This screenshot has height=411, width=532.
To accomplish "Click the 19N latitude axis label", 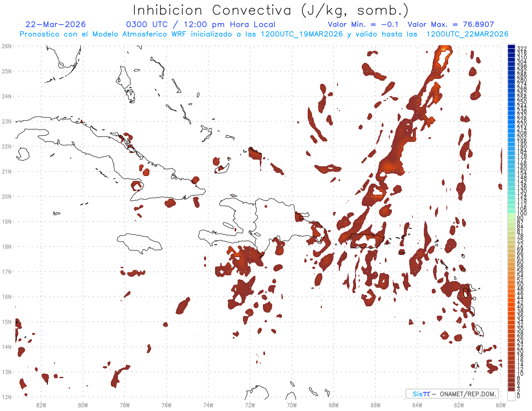I will (7, 221).
